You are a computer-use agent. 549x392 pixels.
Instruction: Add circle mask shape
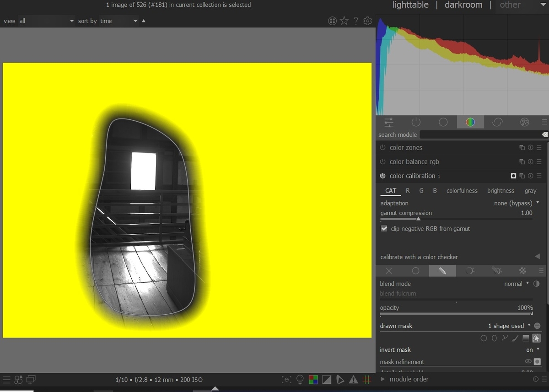click(x=484, y=338)
